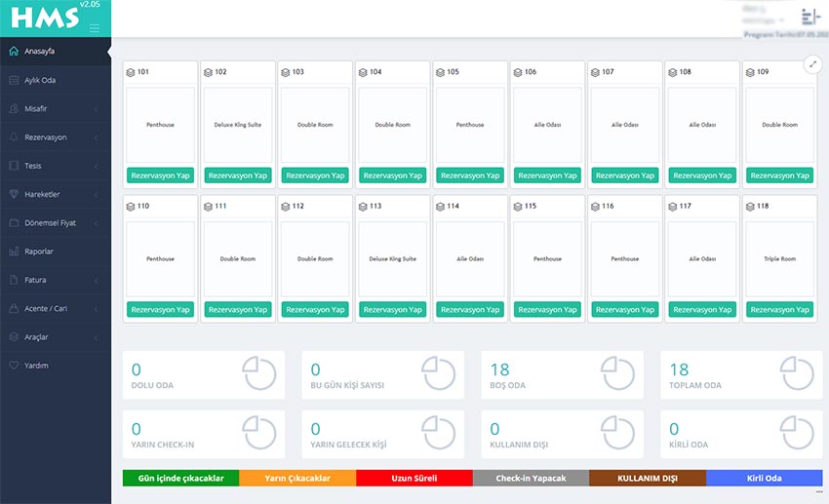Go to Anasayfa menu item
This screenshot has width=829, height=504.
pos(56,52)
